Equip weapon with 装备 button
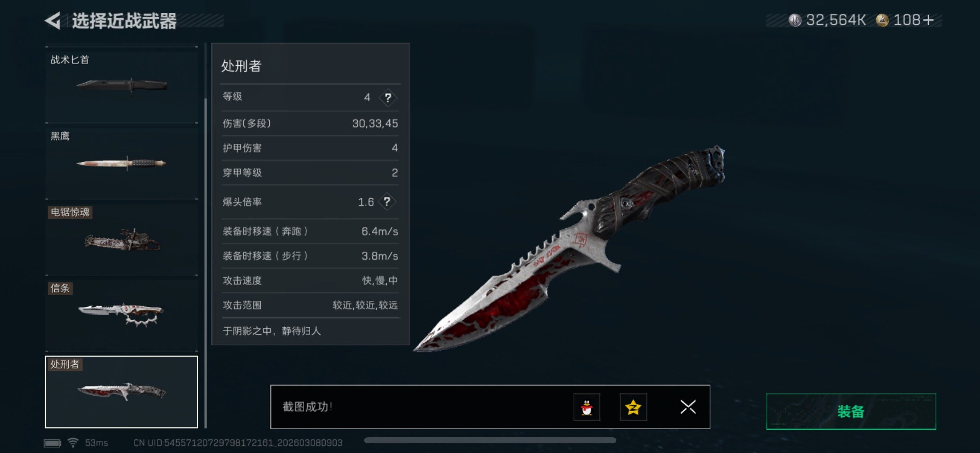This screenshot has height=453, width=980. click(x=851, y=412)
